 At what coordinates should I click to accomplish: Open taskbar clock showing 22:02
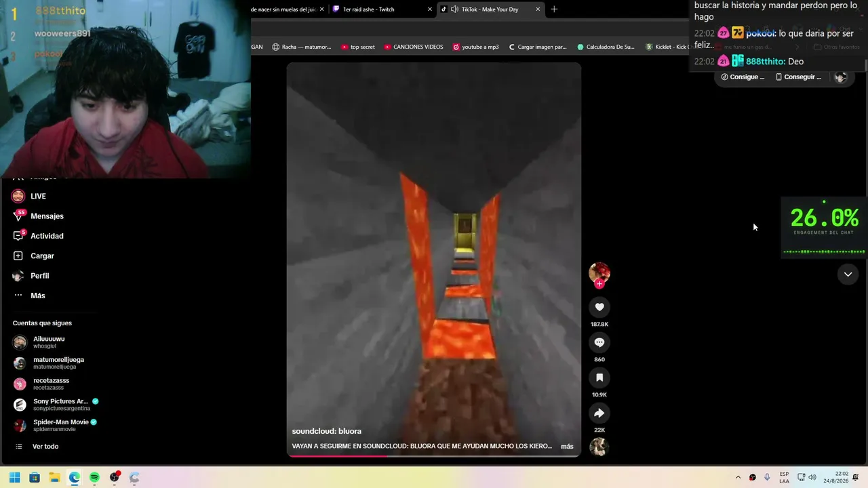pos(835,477)
